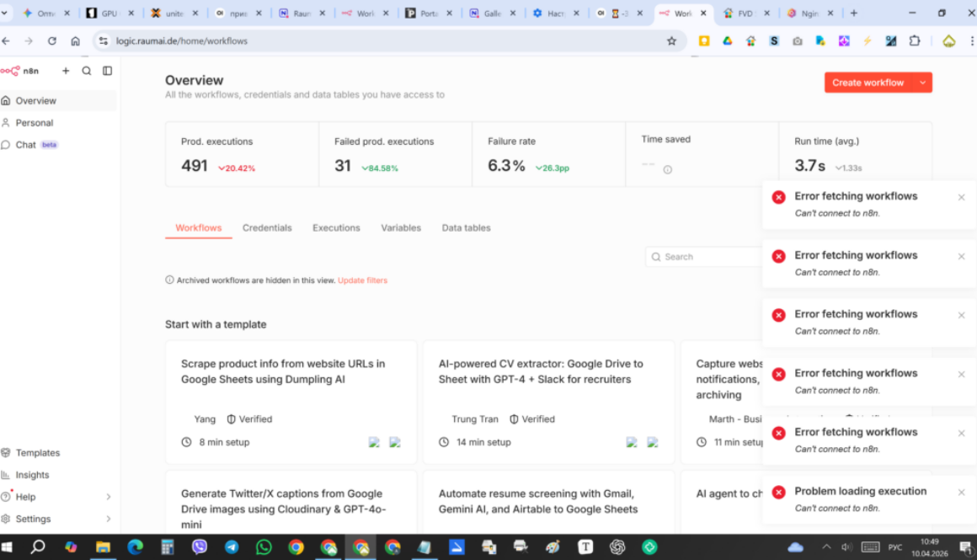Open the Failure rate stat card
This screenshot has height=560, width=977.
click(x=548, y=154)
